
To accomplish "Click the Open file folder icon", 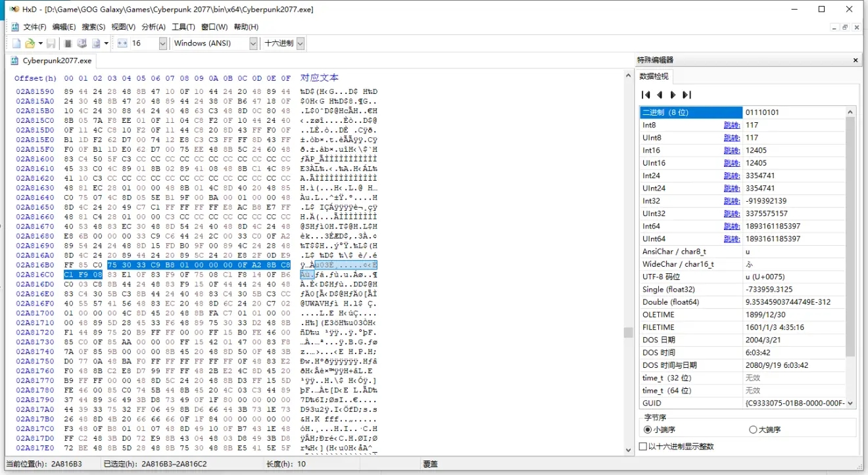I will point(30,43).
